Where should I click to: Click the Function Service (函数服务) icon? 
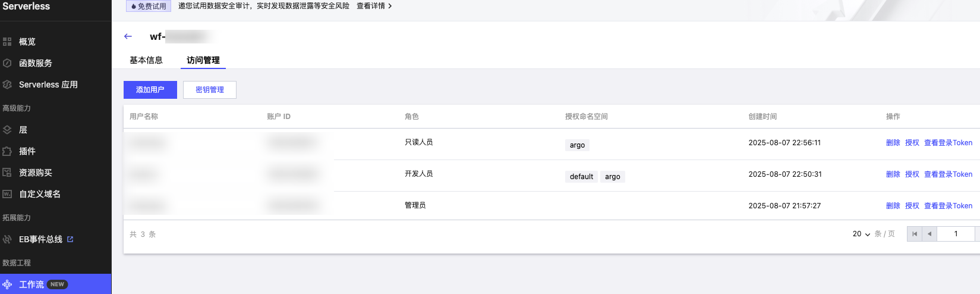pyautogui.click(x=7, y=63)
